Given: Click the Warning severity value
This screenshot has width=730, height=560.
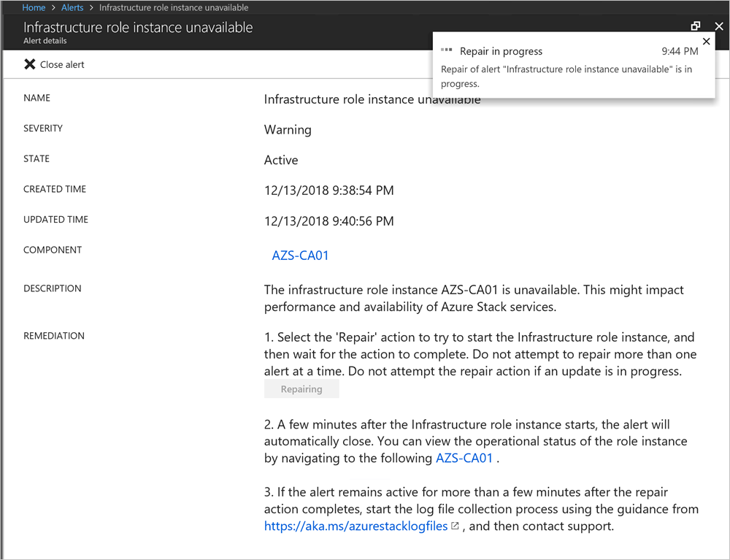Looking at the screenshot, I should [286, 129].
